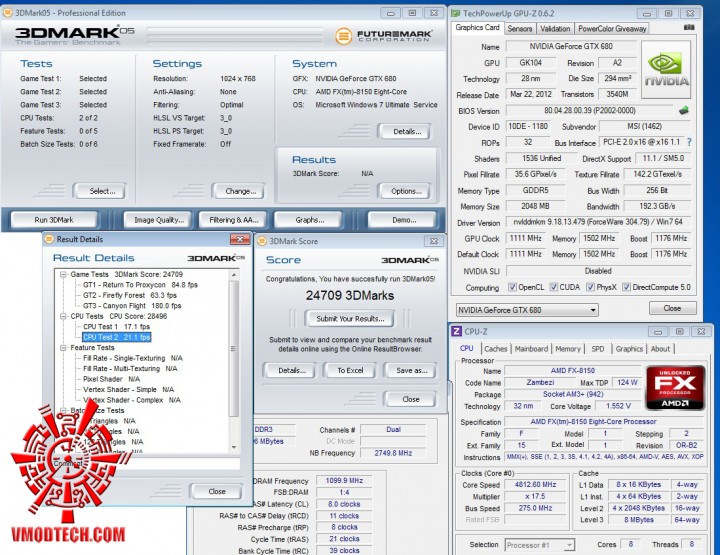Select GT3 - Canyon Flight row
720x555 pixels.
(132, 306)
